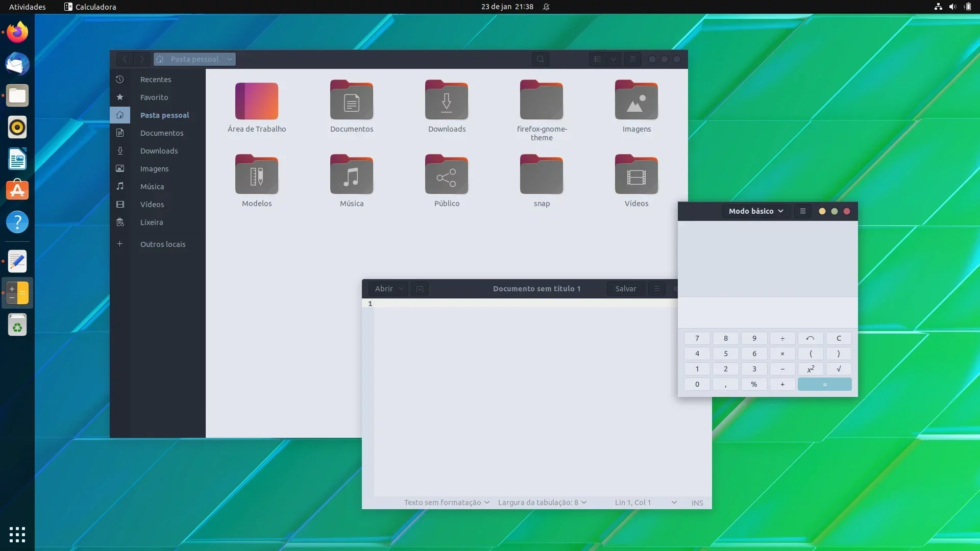Open the text editor dock icon
The height and width of the screenshot is (551, 980).
(17, 261)
